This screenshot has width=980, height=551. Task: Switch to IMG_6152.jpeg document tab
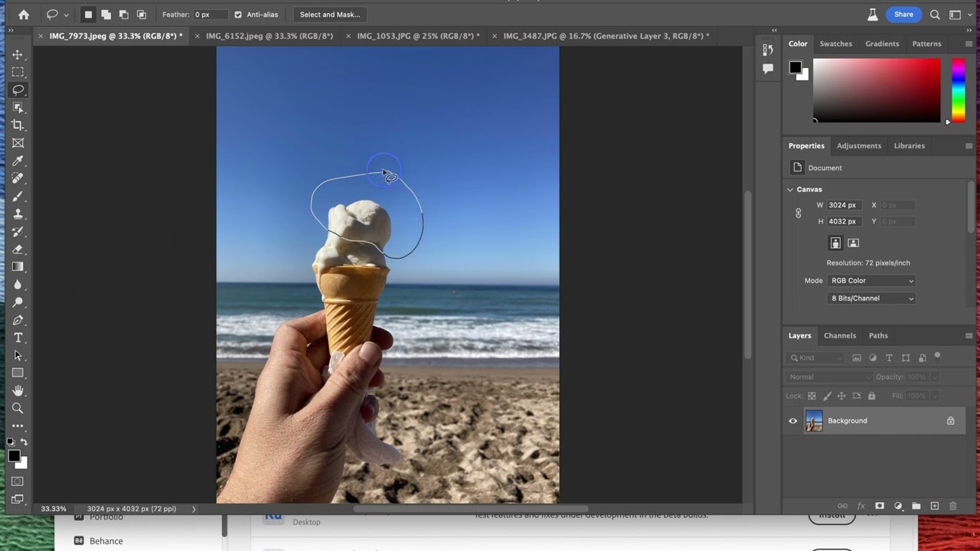coord(269,36)
